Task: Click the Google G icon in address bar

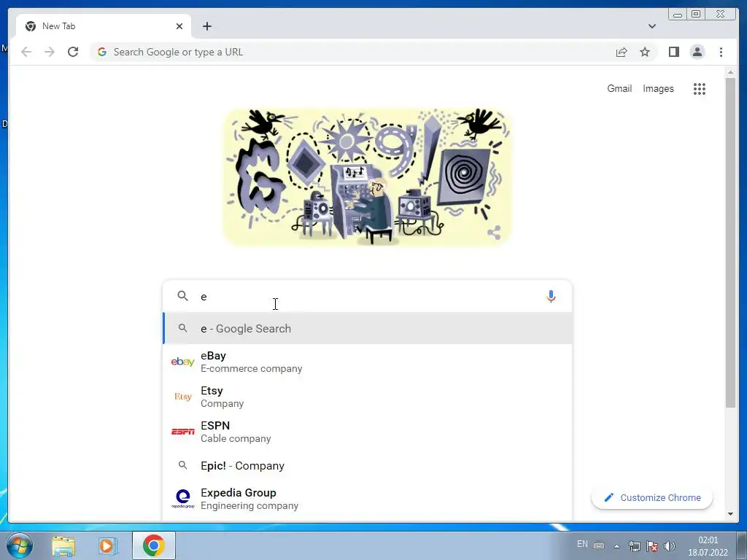Action: (101, 52)
